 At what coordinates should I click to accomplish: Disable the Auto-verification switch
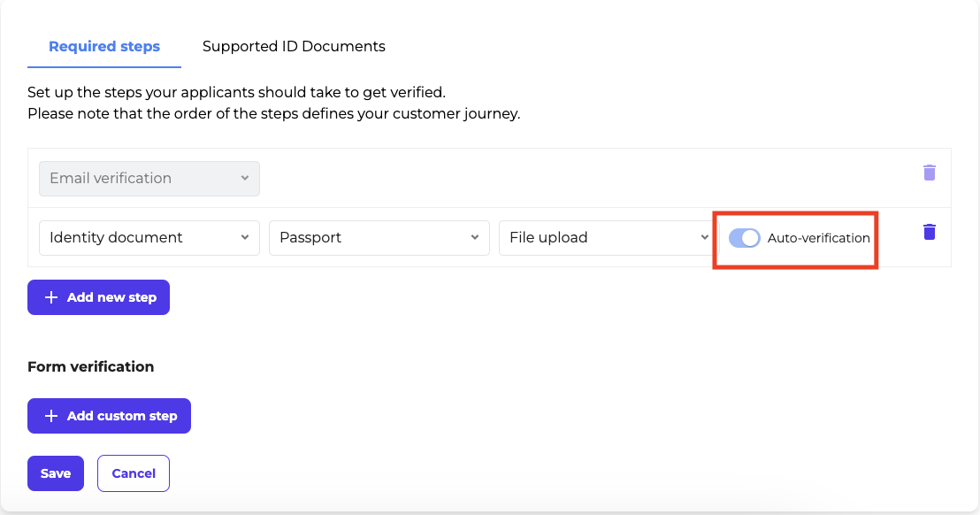tap(744, 237)
